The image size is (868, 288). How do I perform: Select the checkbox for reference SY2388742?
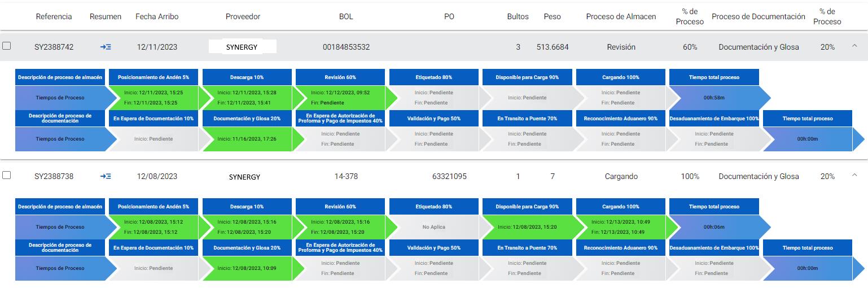point(7,46)
